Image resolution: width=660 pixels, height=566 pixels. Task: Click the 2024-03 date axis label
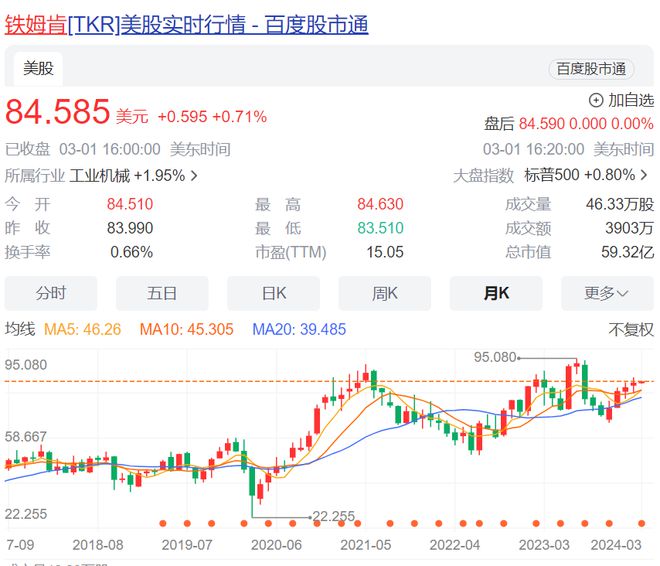616,545
